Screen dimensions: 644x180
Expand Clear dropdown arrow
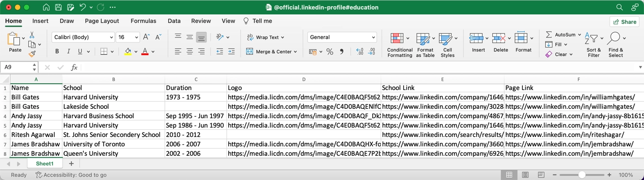coord(571,55)
